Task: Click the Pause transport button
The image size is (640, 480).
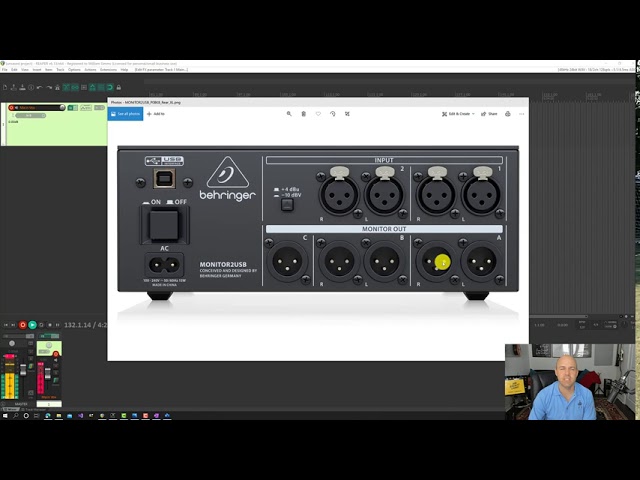Action: [x=58, y=325]
